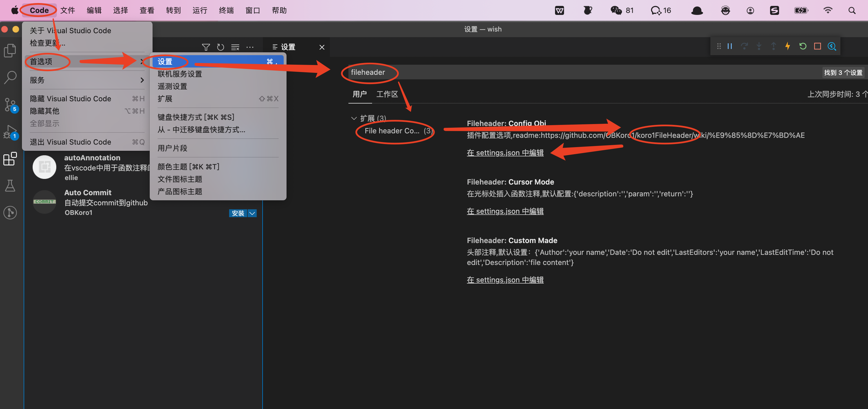Screen dimensions: 868x409
Task: Close the 设置 editor tab
Action: point(322,47)
